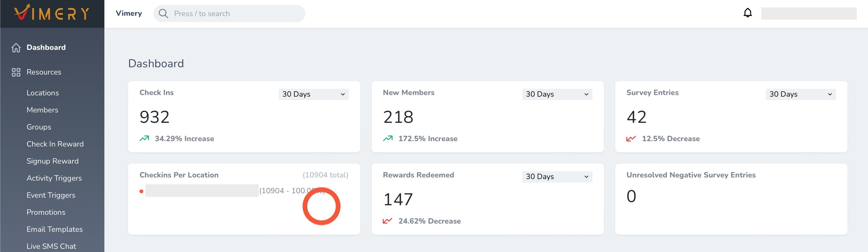Screen dimensions: 868x252
Task: Select Check In Reward menu item
Action: [55, 144]
